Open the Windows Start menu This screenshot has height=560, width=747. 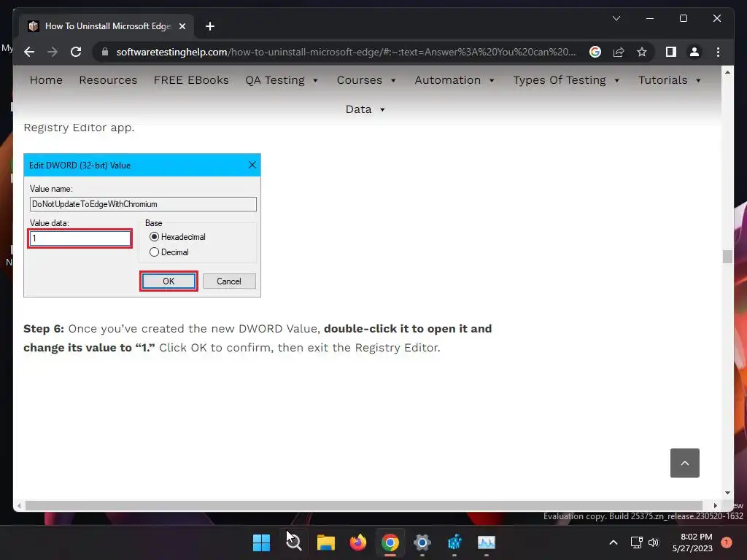[x=261, y=542]
